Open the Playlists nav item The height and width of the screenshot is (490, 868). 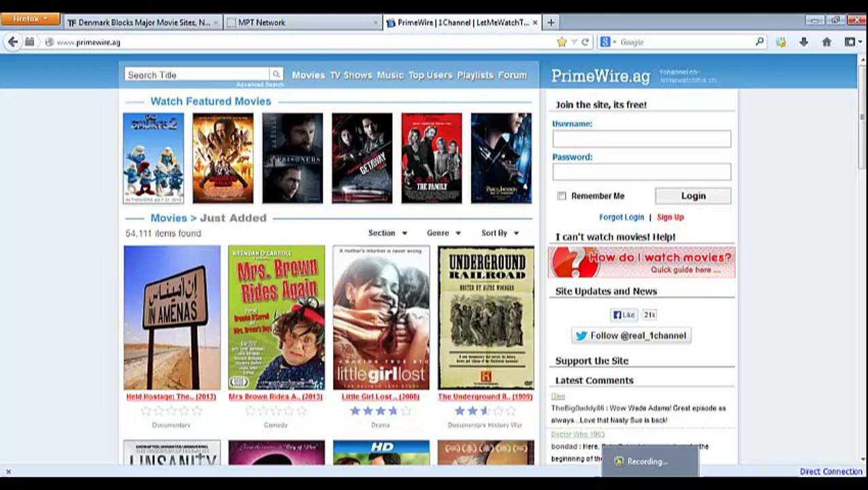pyautogui.click(x=475, y=75)
